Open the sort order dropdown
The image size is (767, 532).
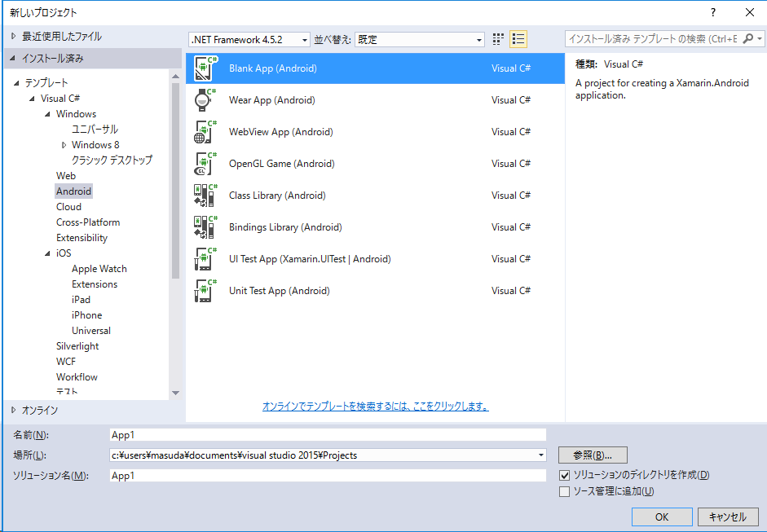tap(420, 39)
